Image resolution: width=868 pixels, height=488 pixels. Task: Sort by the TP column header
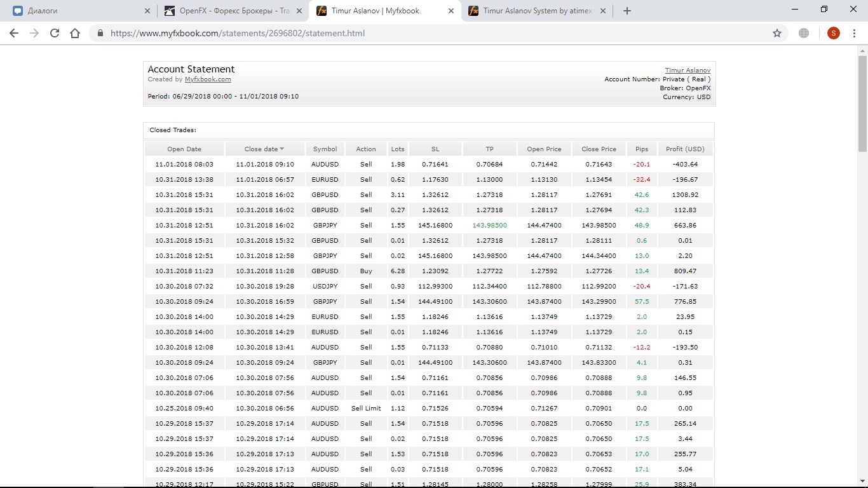(x=489, y=149)
